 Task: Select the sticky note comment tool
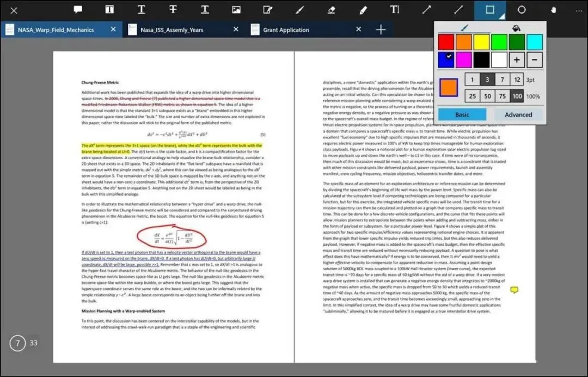click(x=78, y=10)
